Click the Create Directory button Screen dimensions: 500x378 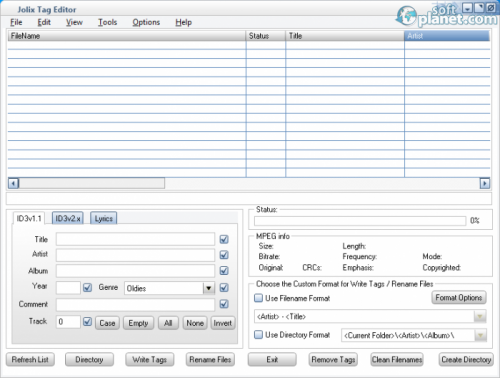(466, 360)
